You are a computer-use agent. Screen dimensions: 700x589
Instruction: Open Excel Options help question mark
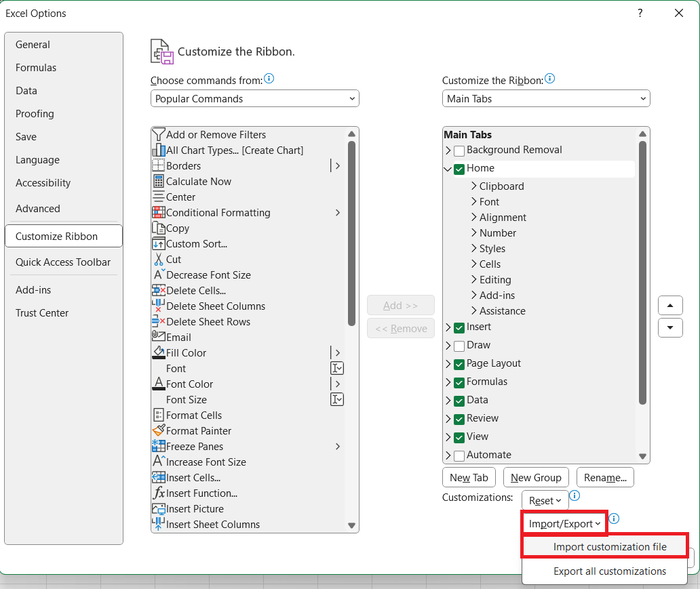pyautogui.click(x=640, y=13)
